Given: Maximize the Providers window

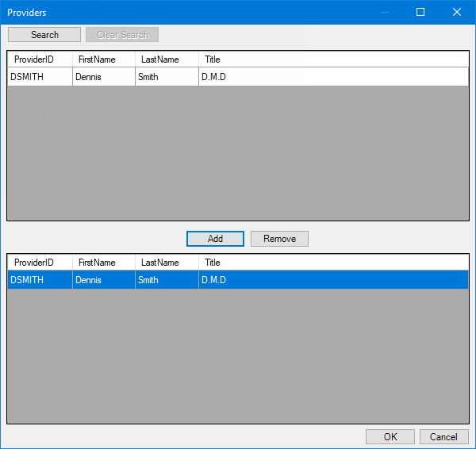Looking at the screenshot, I should (x=420, y=12).
